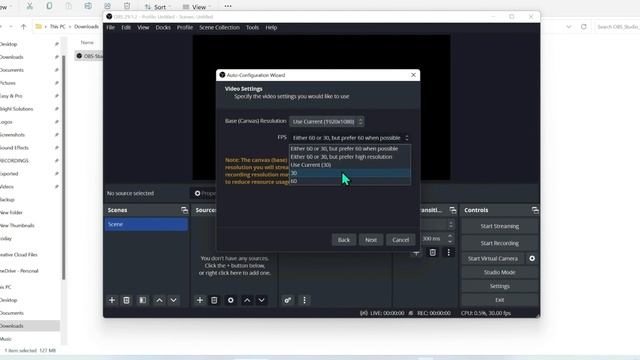Move scene up arrow in Scenes panel
Viewport: 640px width, 360px height.
point(159,300)
